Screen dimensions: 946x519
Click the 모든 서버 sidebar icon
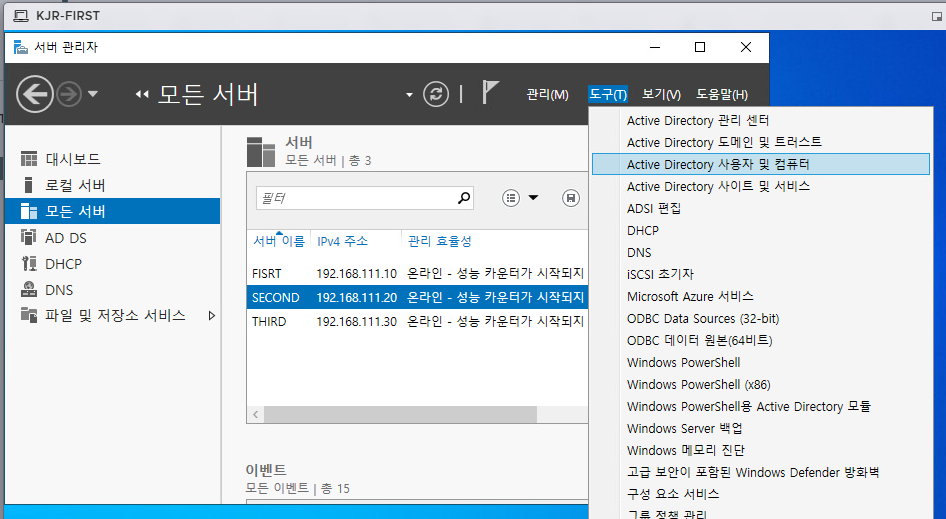coord(28,211)
